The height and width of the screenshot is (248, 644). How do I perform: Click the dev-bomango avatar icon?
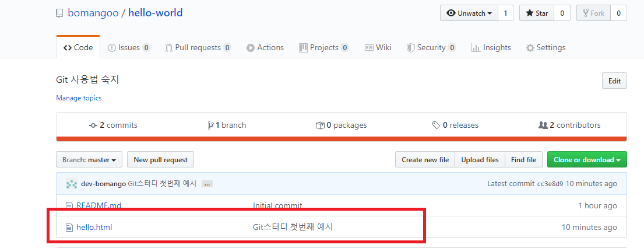pos(72,184)
